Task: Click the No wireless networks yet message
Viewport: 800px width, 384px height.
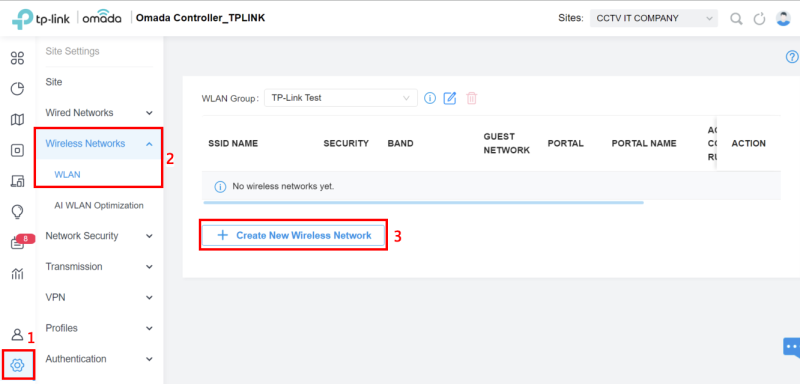Action: pos(283,186)
